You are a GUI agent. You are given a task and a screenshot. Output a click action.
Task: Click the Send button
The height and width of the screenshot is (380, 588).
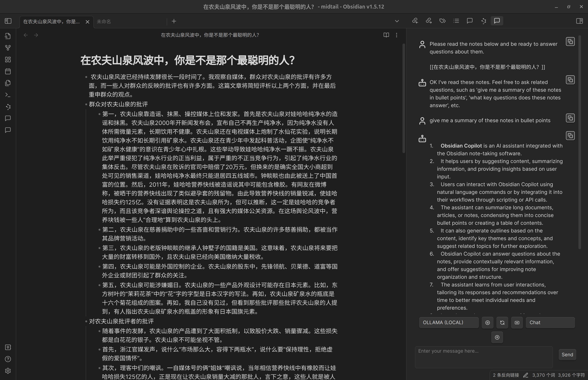[567, 355]
